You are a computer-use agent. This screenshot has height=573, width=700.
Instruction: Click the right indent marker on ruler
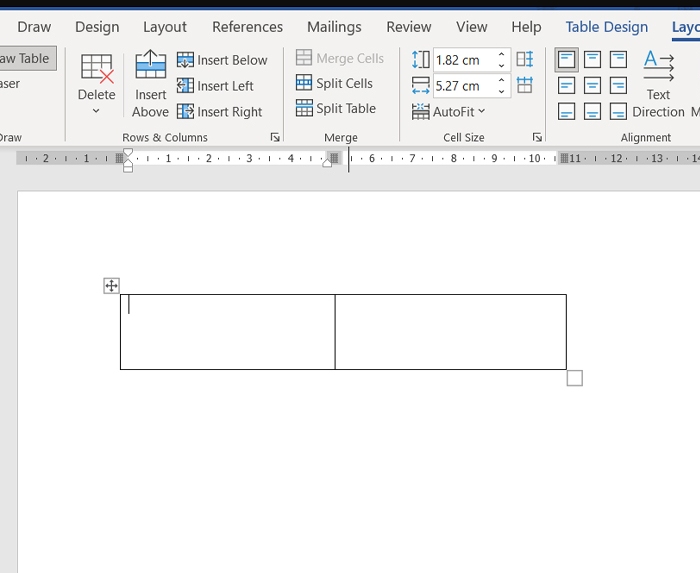pyautogui.click(x=327, y=163)
